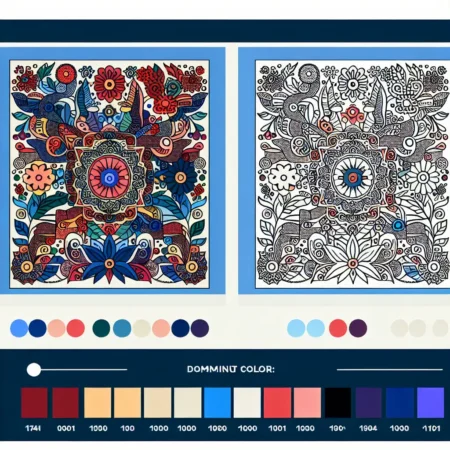
Task: Select the violet swatch labeled 1101
Action: [431, 403]
